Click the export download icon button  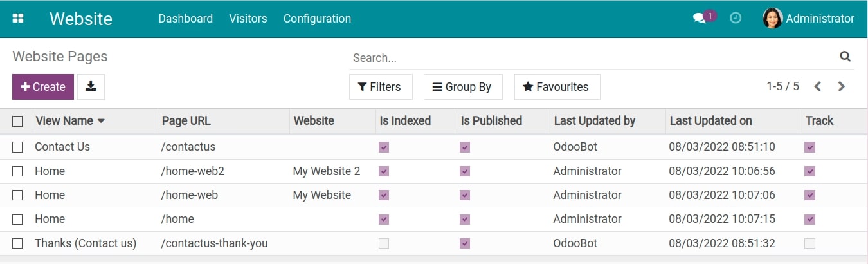[x=91, y=87]
